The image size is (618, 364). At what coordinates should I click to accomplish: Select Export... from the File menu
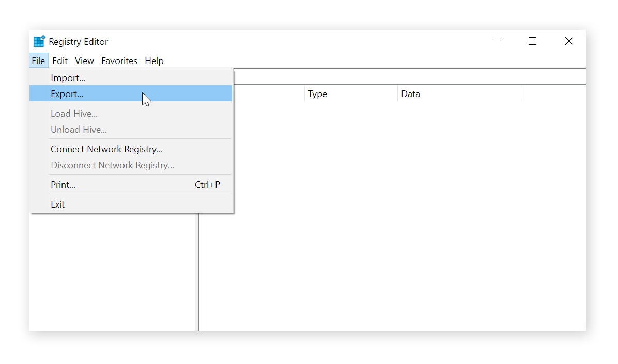[67, 94]
